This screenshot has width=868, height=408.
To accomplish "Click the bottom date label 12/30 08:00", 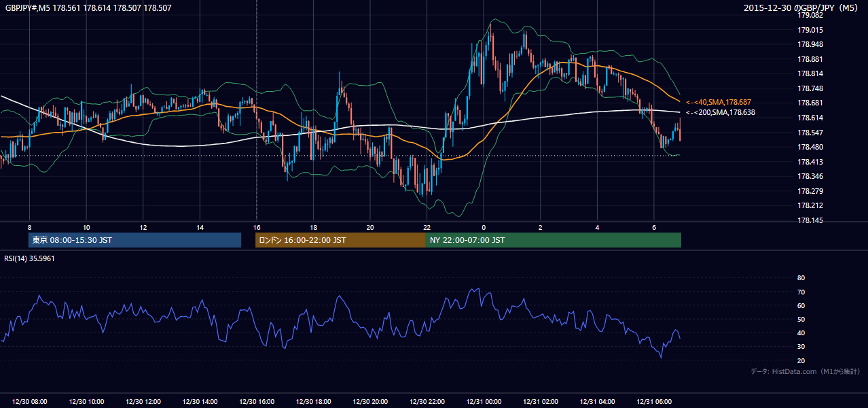I will (29, 402).
